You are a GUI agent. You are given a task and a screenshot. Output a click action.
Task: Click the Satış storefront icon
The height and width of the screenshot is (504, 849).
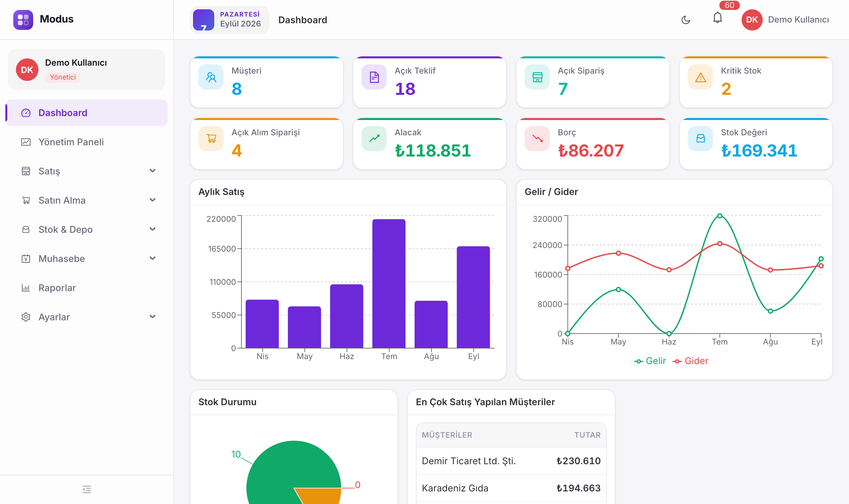click(26, 171)
